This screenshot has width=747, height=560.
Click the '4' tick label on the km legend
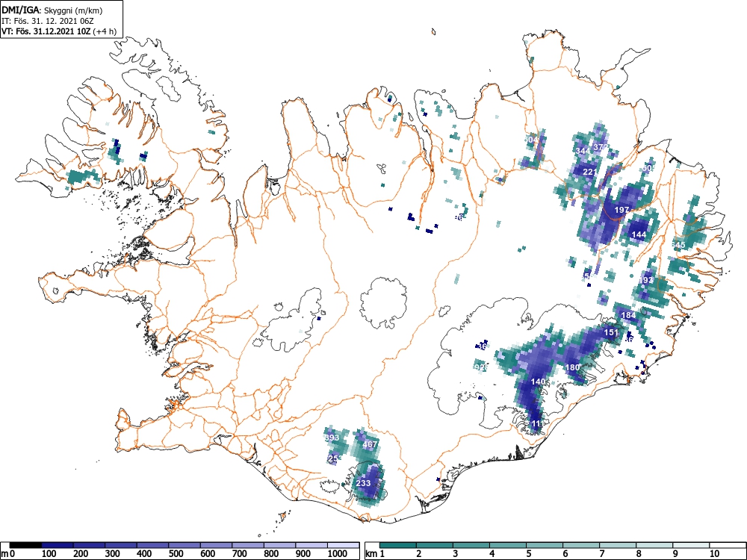[x=492, y=554]
